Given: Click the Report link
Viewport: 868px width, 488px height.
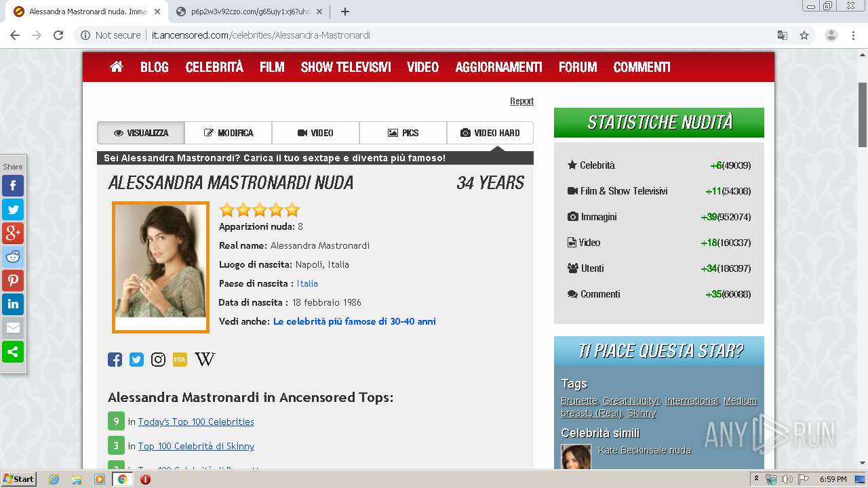Looking at the screenshot, I should point(521,101).
